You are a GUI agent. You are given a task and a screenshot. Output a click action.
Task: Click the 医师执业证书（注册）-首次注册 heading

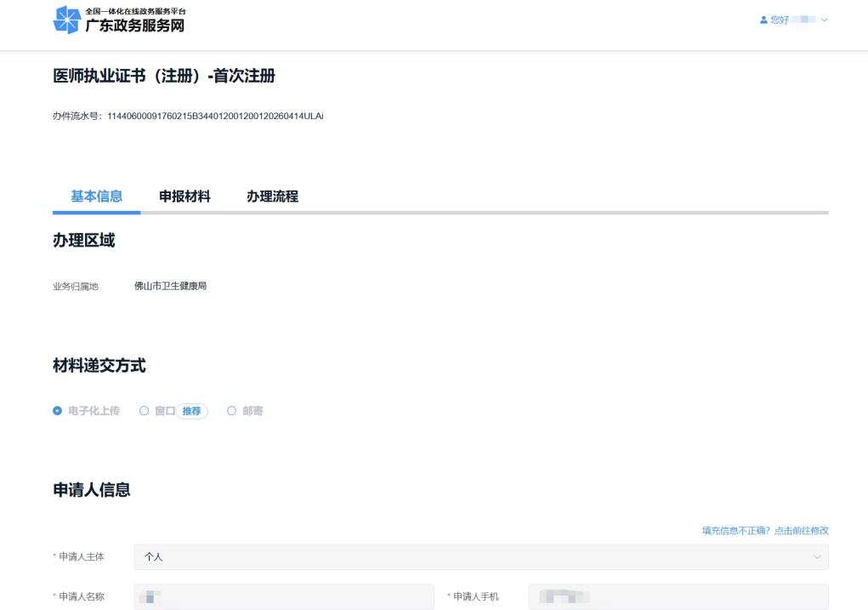pyautogui.click(x=164, y=76)
